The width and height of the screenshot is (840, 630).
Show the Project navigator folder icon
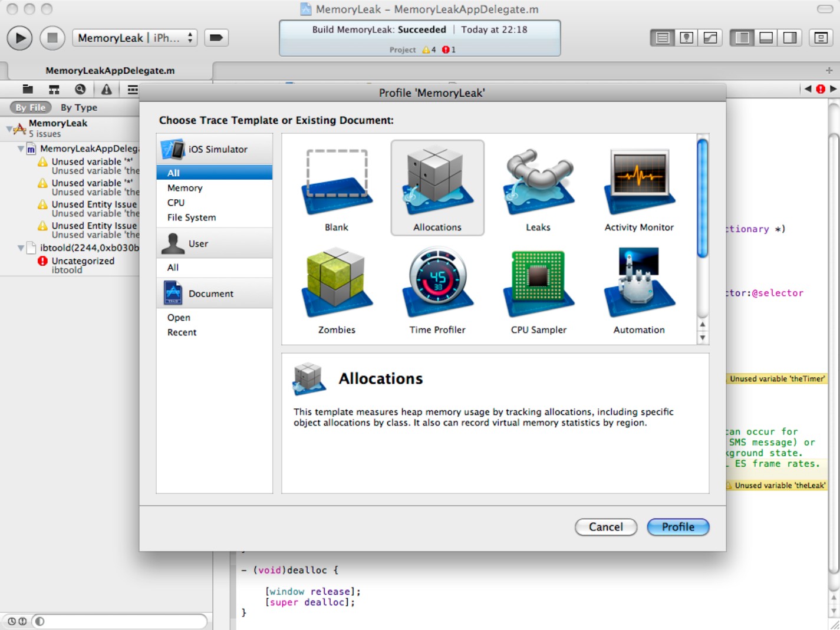[x=28, y=89]
